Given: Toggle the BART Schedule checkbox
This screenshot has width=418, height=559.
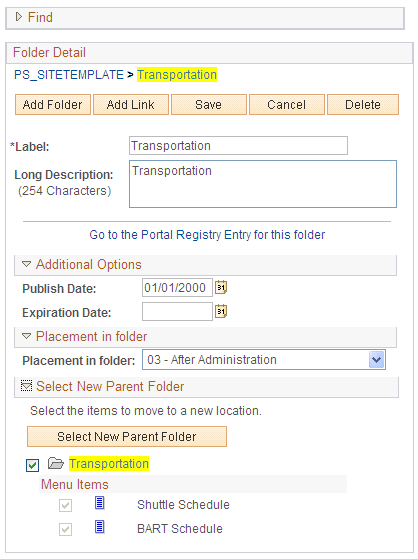Looking at the screenshot, I should click(65, 529).
